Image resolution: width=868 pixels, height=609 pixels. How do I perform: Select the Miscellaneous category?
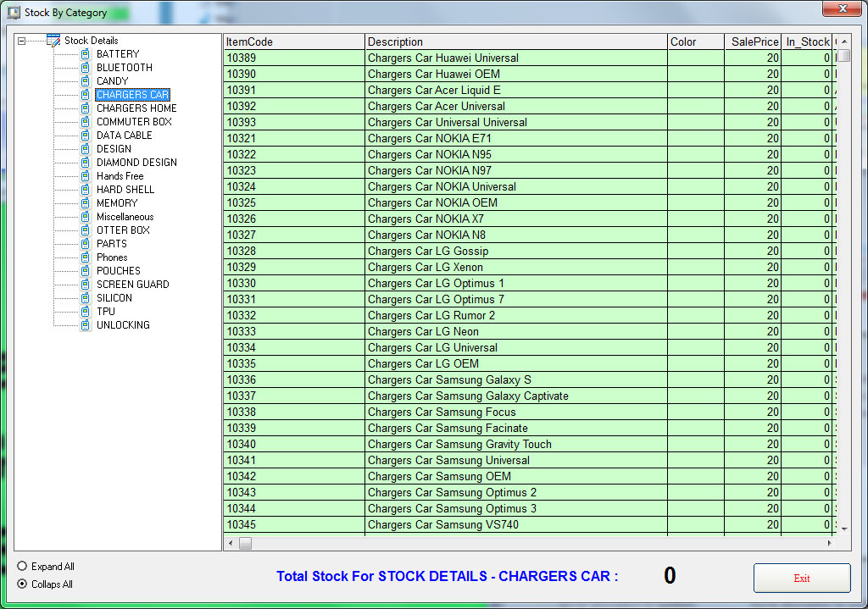pyautogui.click(x=125, y=217)
